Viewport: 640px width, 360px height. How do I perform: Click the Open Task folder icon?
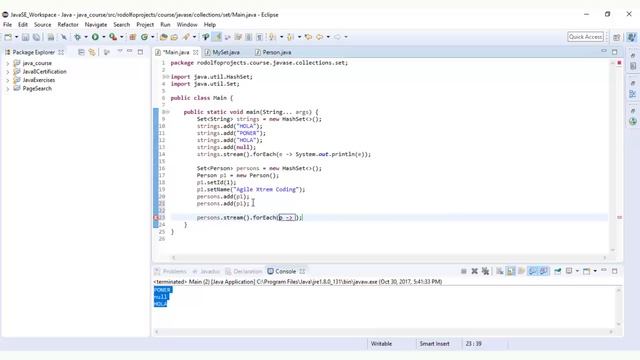(x=174, y=37)
